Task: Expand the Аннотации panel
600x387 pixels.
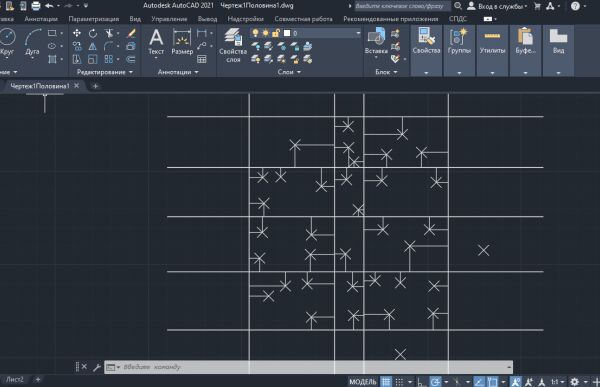Action: [x=178, y=72]
